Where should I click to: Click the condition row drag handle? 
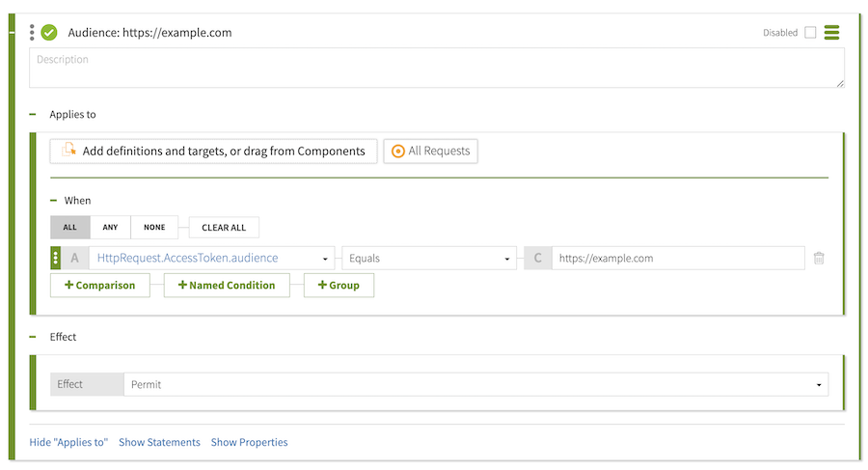coord(56,259)
